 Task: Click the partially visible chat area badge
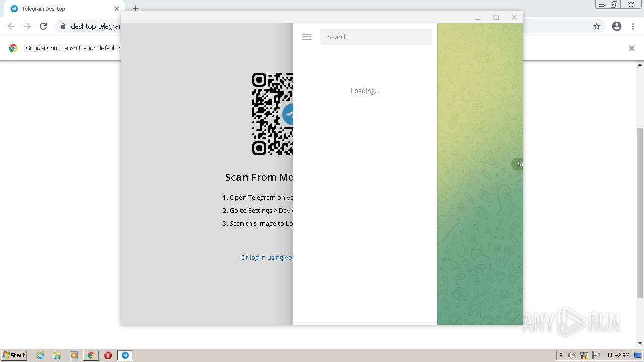click(517, 164)
